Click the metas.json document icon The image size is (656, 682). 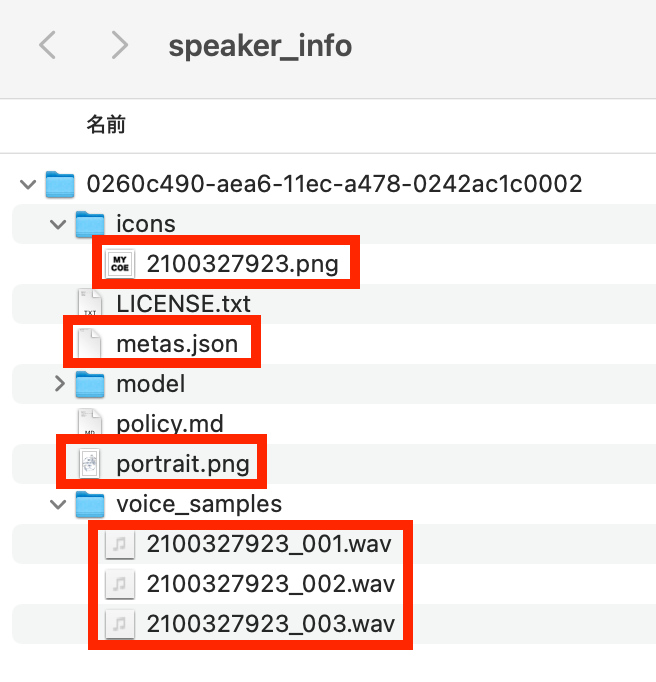(x=90, y=344)
